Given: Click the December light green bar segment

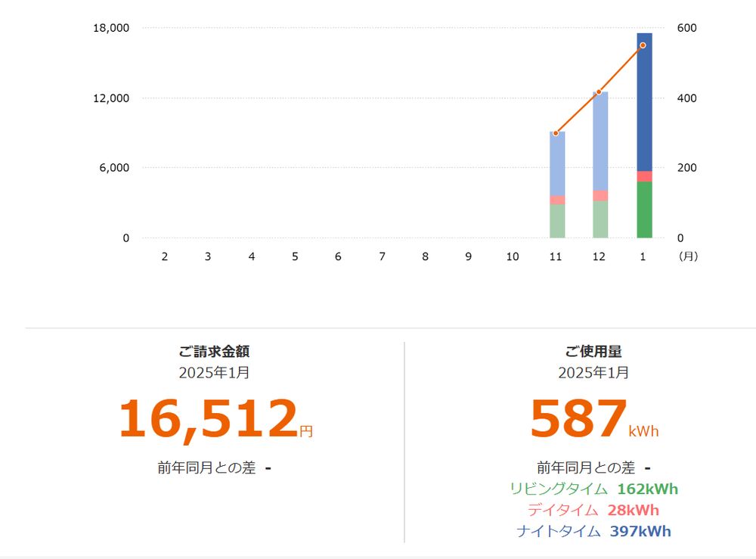Looking at the screenshot, I should pyautogui.click(x=600, y=219).
